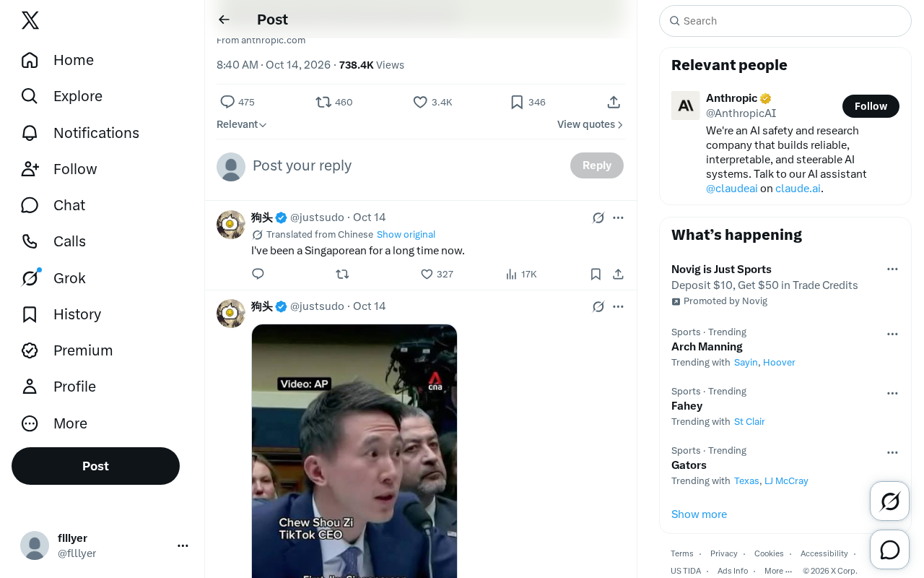Open the @claudeai link
The height and width of the screenshot is (578, 924).
732,189
